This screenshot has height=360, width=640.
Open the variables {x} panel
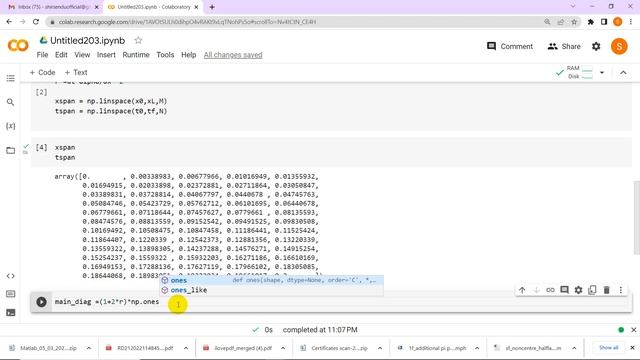click(11, 126)
